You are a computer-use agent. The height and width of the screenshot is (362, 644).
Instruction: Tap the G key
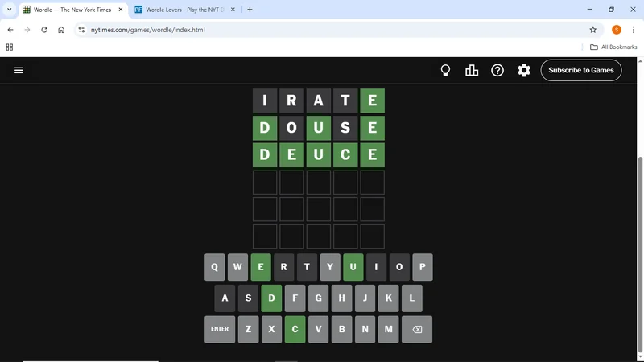click(318, 298)
